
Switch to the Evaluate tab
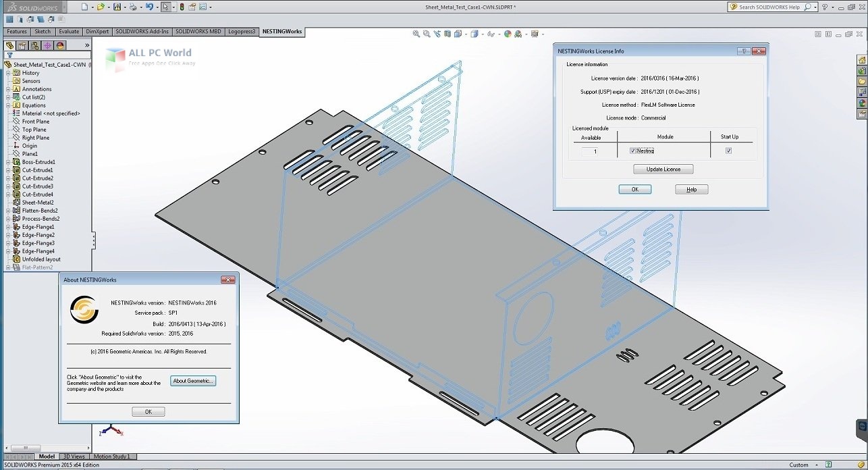click(69, 31)
